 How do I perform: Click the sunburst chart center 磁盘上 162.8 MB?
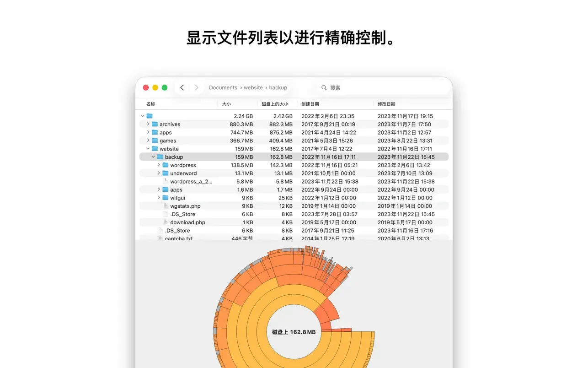(294, 332)
